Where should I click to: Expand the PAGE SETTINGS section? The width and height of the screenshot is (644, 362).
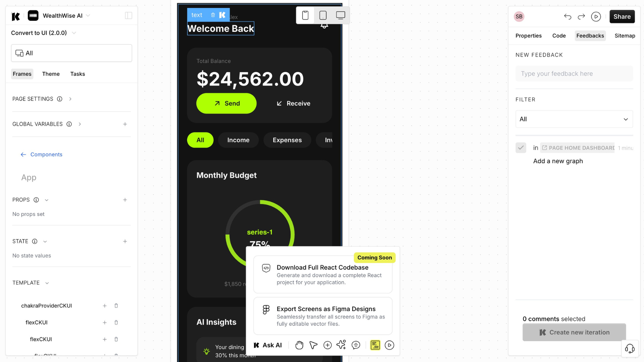coord(70,99)
